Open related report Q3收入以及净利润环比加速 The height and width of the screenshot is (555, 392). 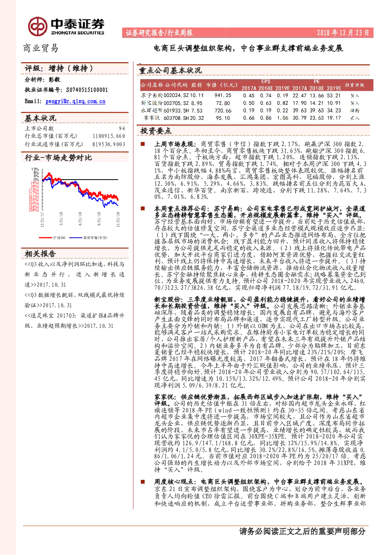tap(74, 274)
